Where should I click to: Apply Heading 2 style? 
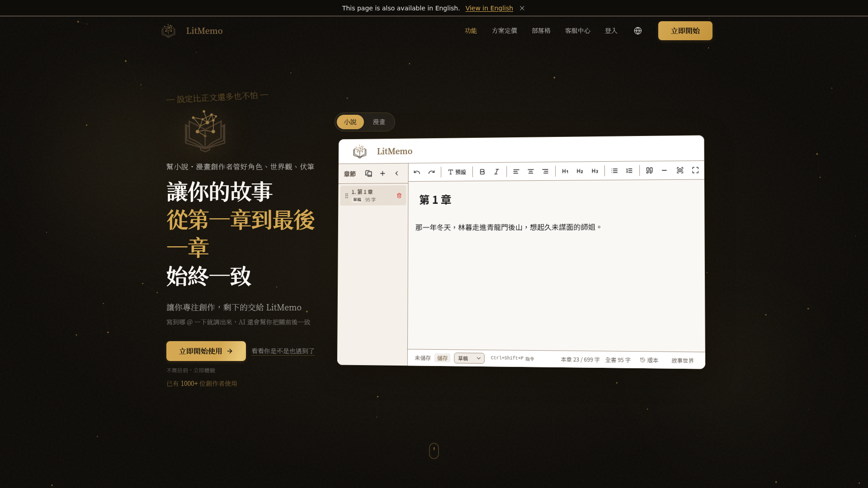pos(580,171)
